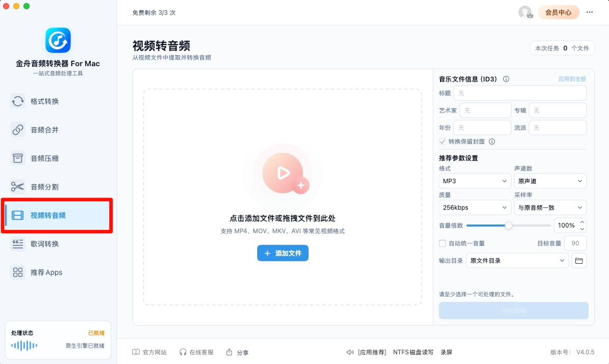Click the 添加文件 button
Image resolution: width=609 pixels, height=364 pixels.
click(x=283, y=253)
